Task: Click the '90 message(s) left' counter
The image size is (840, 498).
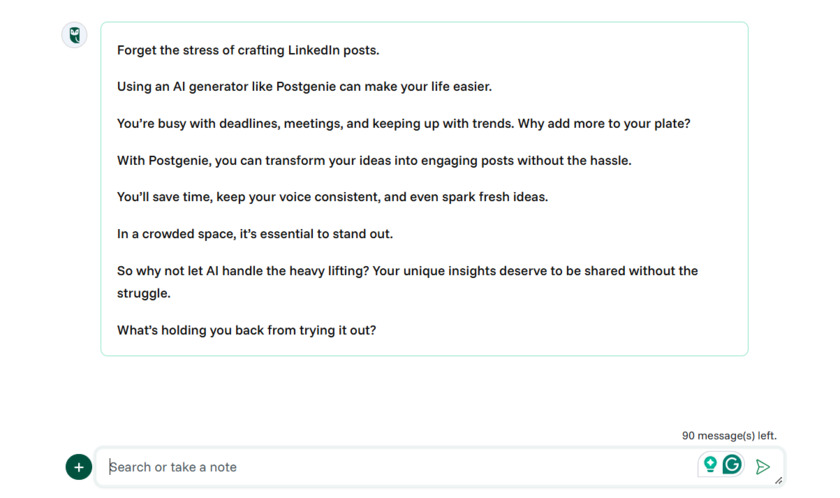Action: [729, 436]
